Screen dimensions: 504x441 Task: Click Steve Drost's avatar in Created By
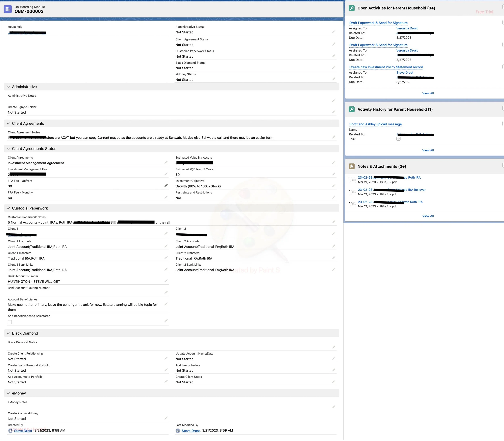pyautogui.click(x=10, y=430)
